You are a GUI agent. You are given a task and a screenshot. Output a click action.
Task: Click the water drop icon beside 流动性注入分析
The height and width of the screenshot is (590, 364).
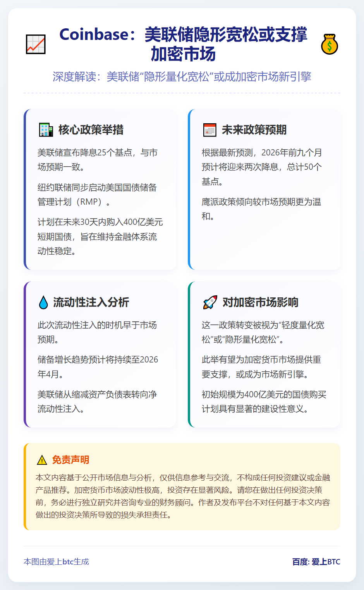[x=43, y=302]
